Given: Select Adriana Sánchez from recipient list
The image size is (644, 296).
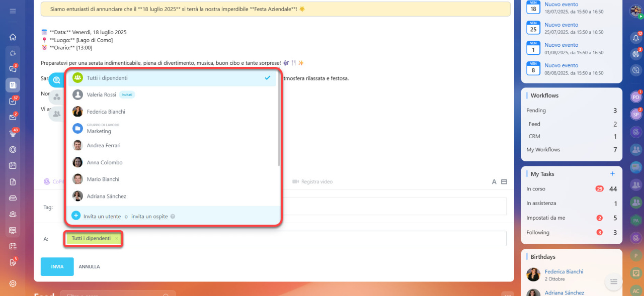Looking at the screenshot, I should [x=172, y=196].
